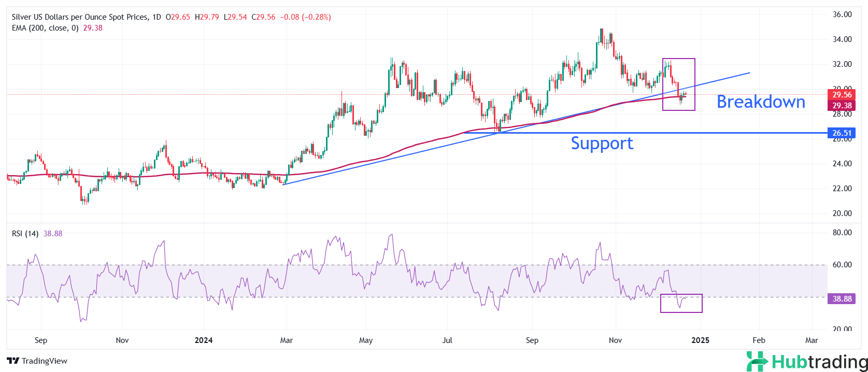Click the Feb label on the time axis
The width and height of the screenshot is (868, 372).
(x=759, y=340)
